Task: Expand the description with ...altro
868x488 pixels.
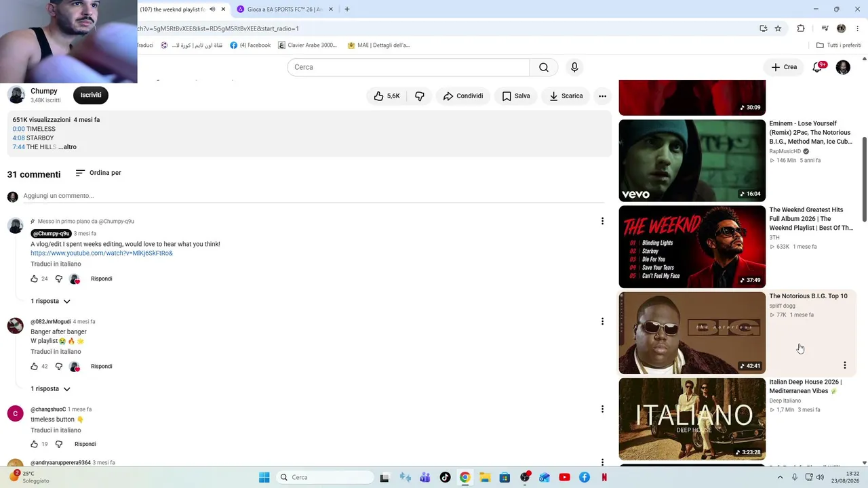Action: (x=67, y=147)
